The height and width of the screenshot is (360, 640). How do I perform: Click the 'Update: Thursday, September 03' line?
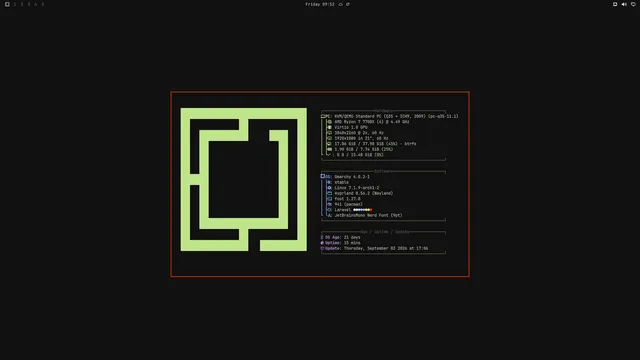(x=376, y=248)
